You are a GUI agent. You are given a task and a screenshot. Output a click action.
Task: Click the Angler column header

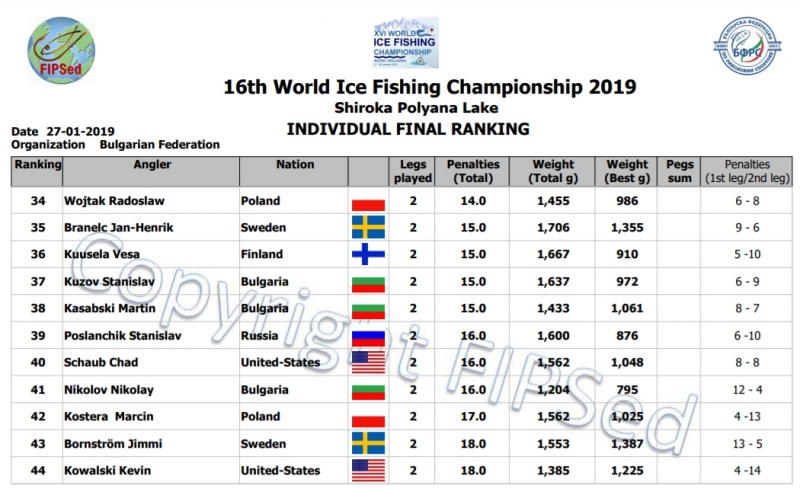click(151, 165)
